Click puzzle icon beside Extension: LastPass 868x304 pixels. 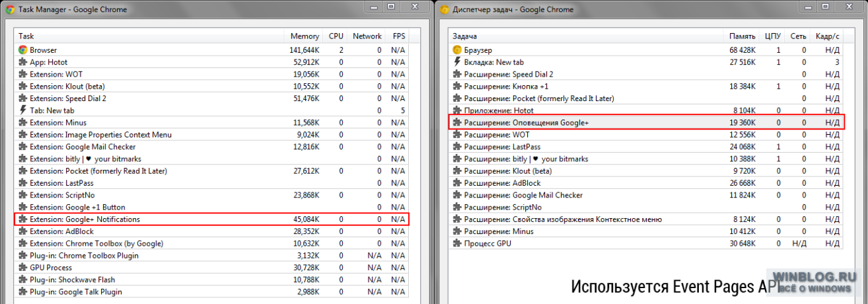point(23,183)
